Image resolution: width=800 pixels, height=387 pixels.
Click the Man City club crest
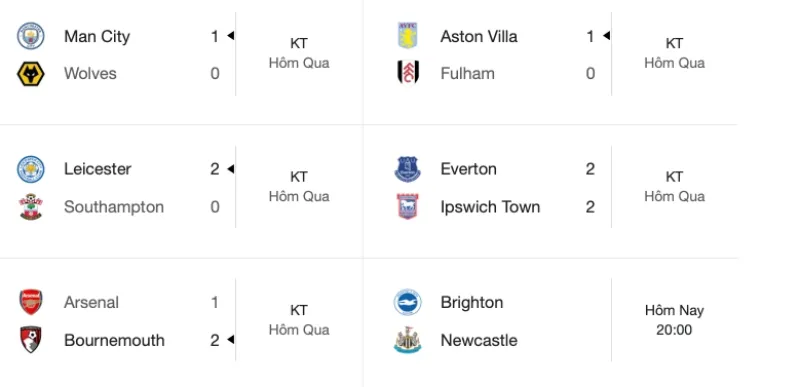pyautogui.click(x=31, y=36)
